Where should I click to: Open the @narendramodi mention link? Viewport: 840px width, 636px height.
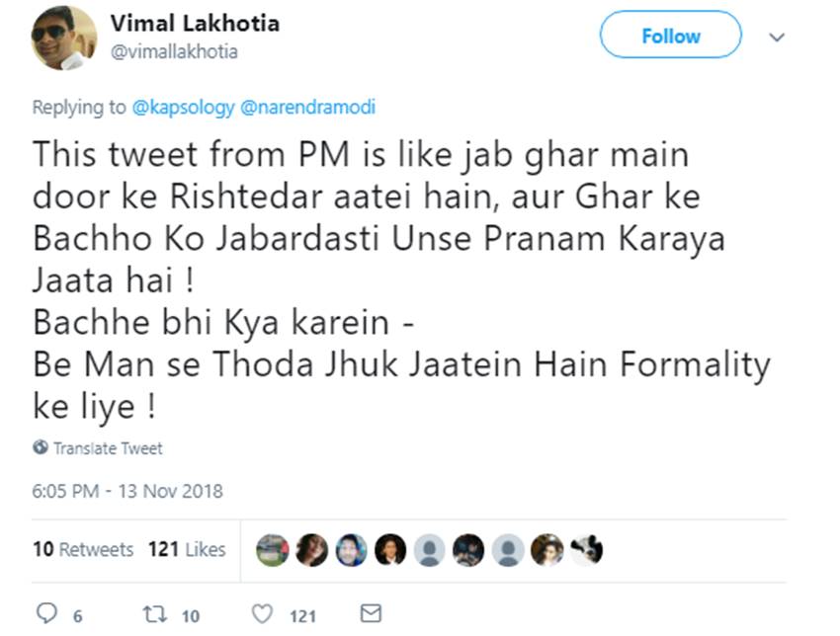(307, 108)
